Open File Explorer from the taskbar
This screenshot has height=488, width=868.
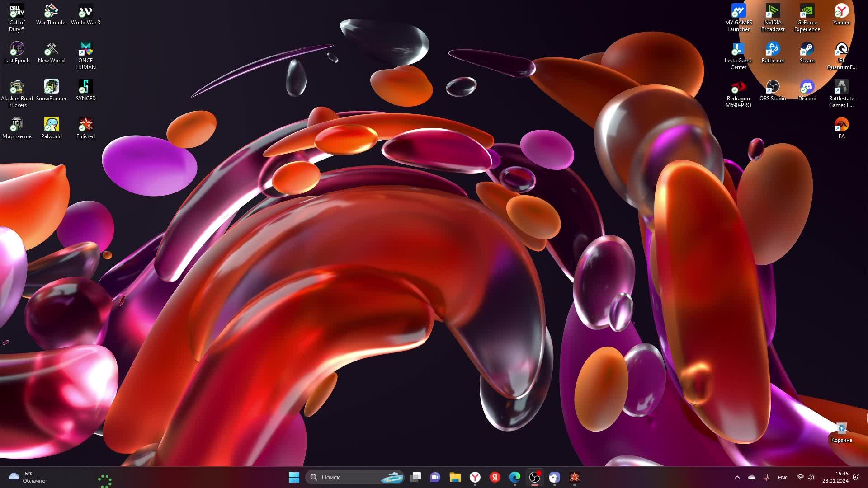(x=455, y=477)
